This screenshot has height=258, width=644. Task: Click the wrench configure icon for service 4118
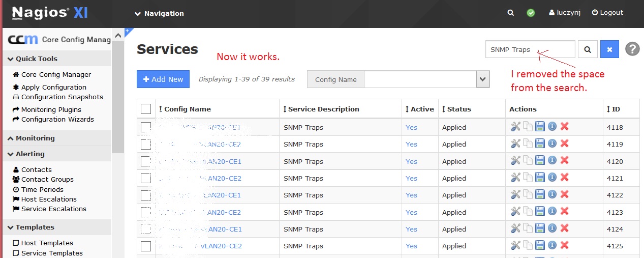point(515,127)
